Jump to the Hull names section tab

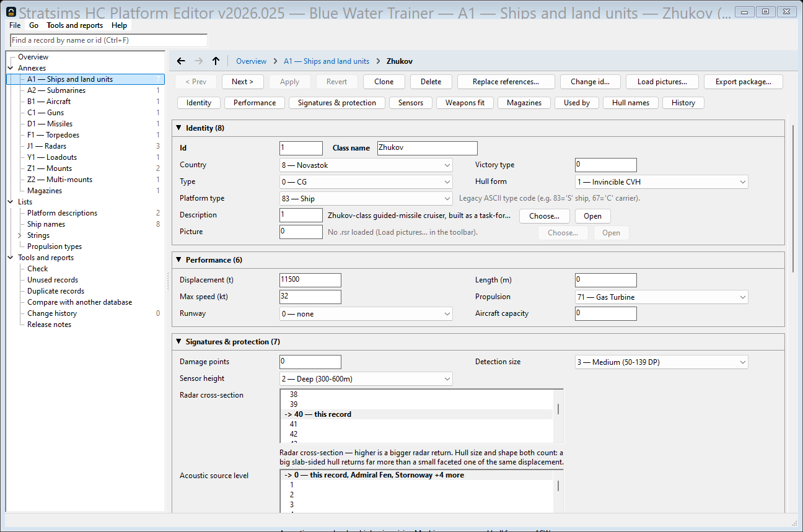pyautogui.click(x=631, y=103)
